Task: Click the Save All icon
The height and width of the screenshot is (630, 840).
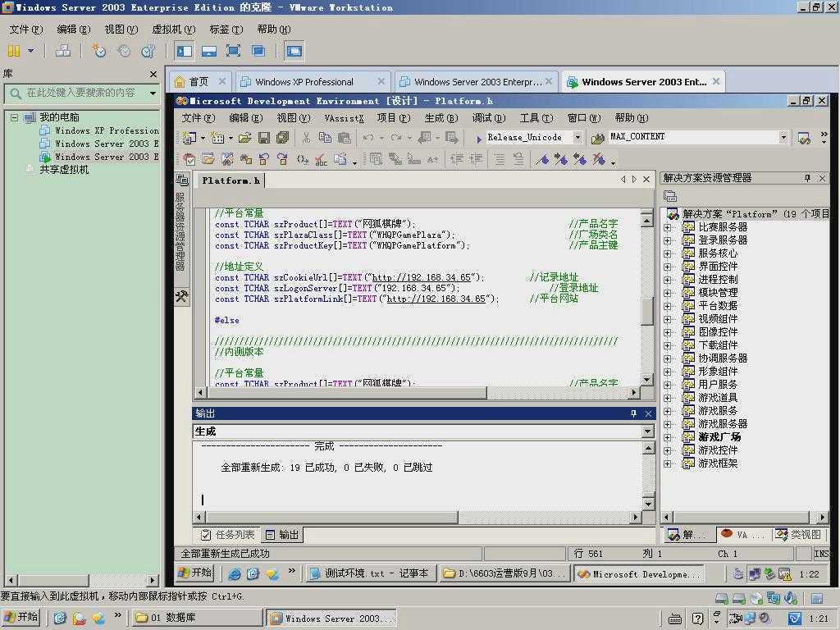Action: coord(283,138)
